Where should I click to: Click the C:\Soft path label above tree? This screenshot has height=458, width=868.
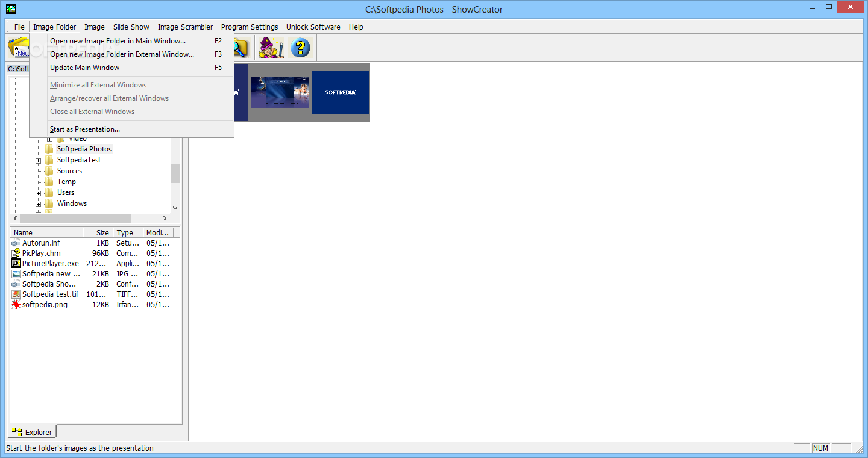[18, 69]
